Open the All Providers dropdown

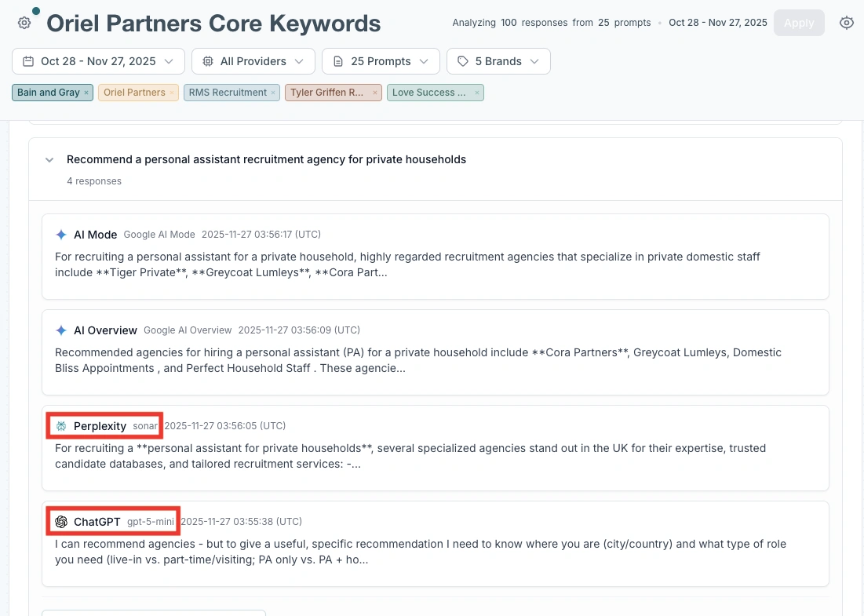coord(253,61)
